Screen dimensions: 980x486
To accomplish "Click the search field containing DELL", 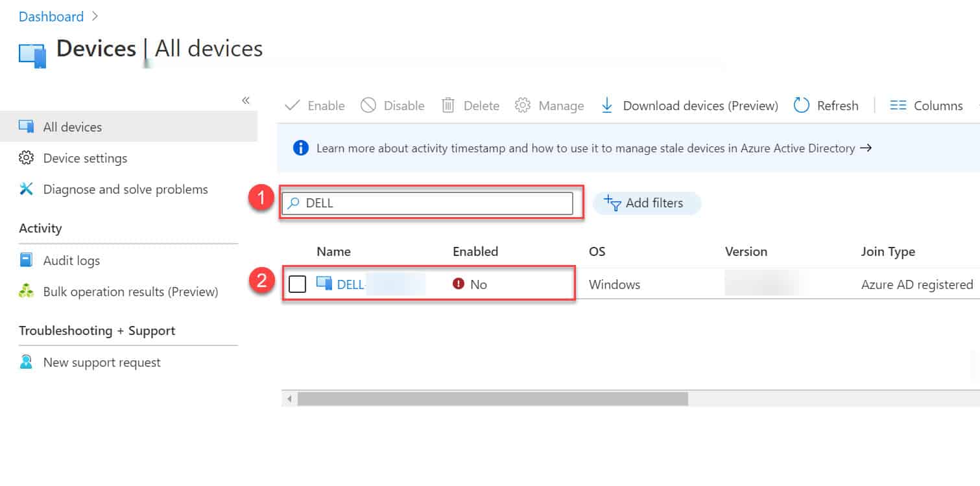I will click(428, 203).
